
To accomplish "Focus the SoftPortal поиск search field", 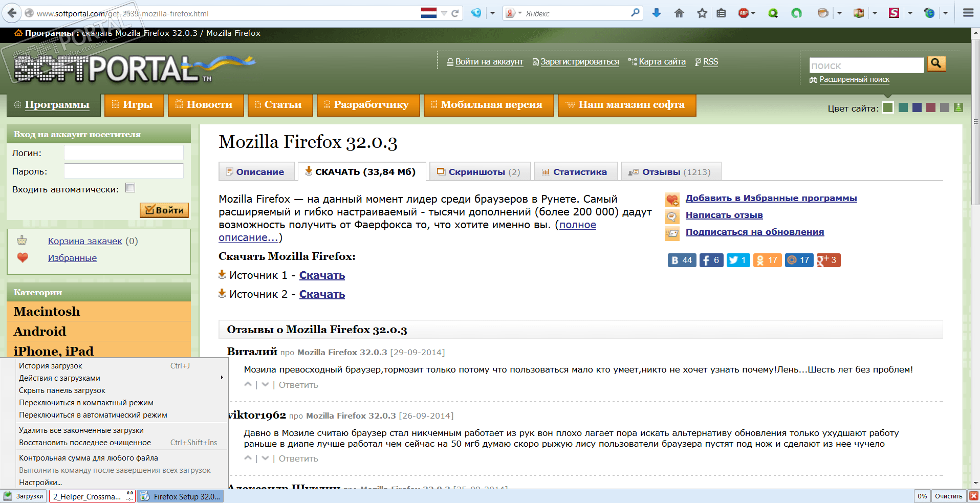I will [866, 65].
